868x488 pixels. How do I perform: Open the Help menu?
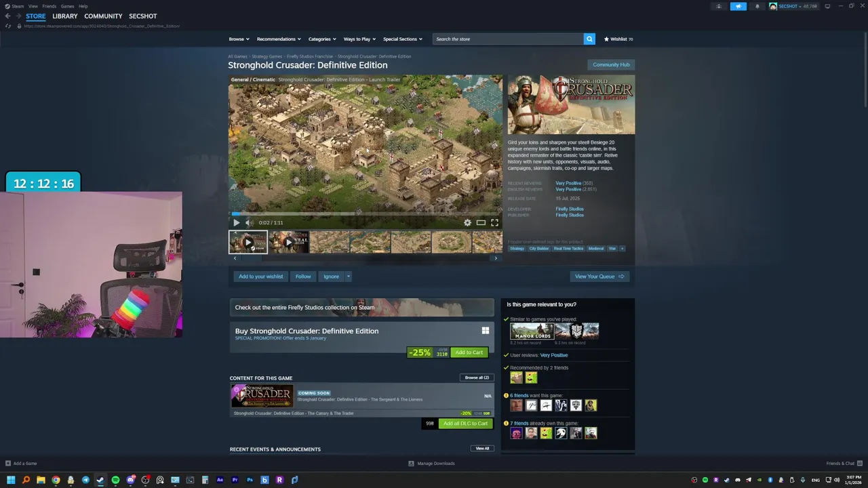(83, 6)
